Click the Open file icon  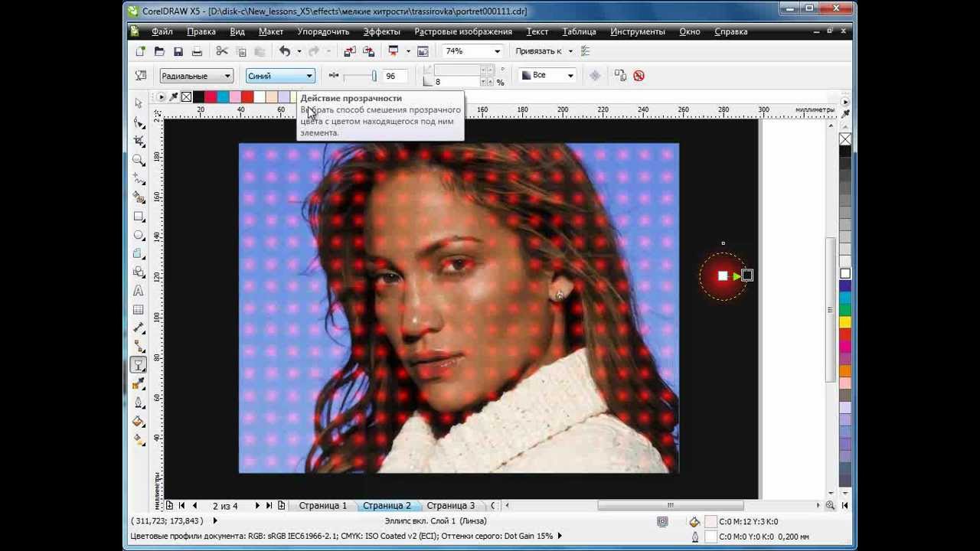coord(159,51)
